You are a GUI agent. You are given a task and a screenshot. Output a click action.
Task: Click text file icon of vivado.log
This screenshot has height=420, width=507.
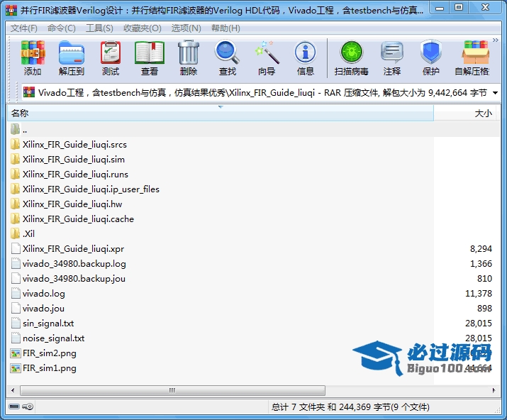tap(15, 293)
